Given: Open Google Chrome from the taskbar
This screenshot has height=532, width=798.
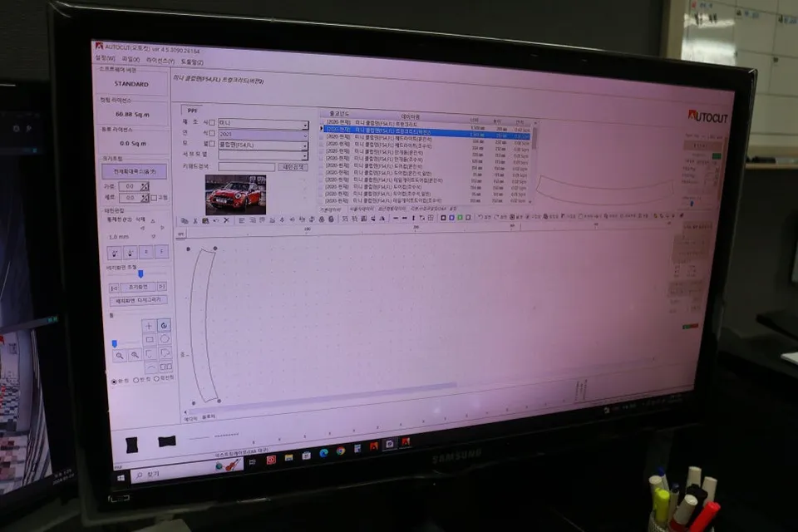Looking at the screenshot, I should (341, 451).
